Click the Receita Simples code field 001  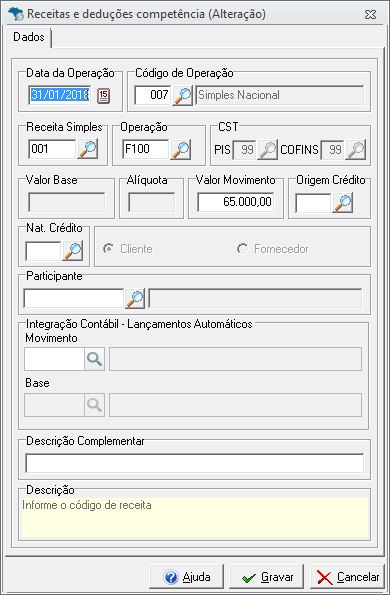(52, 149)
